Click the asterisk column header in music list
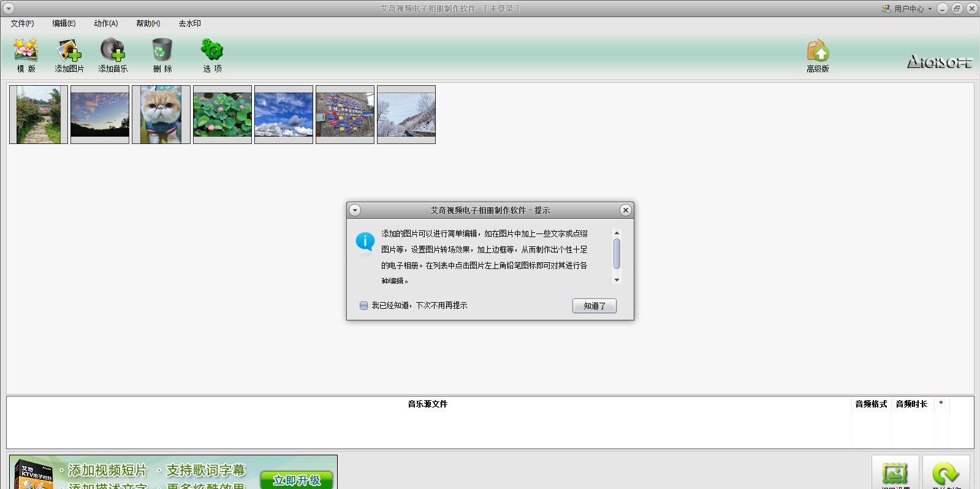Viewport: 980px width, 489px height. pos(941,403)
